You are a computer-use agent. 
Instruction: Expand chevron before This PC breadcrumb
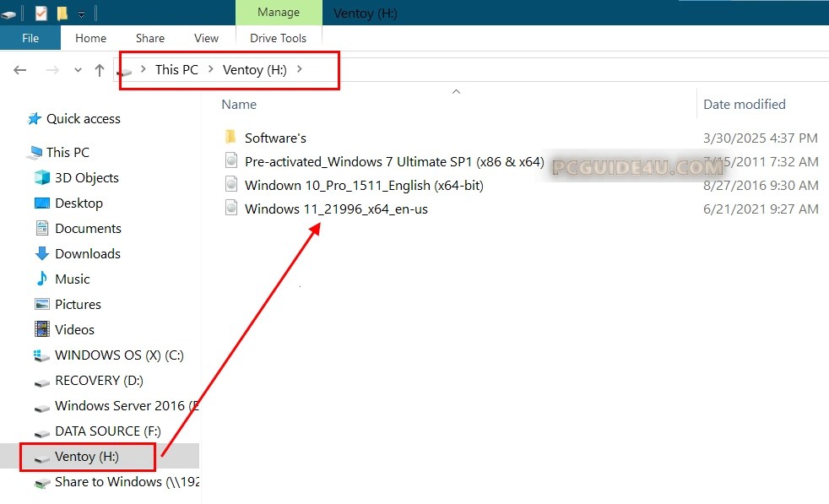pyautogui.click(x=143, y=69)
